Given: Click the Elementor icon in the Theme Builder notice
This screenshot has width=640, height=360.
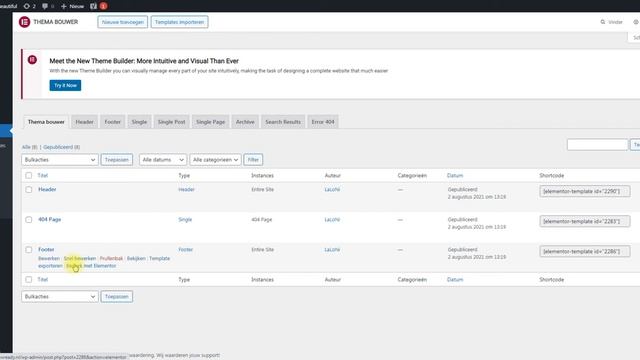Looking at the screenshot, I should point(32,60).
